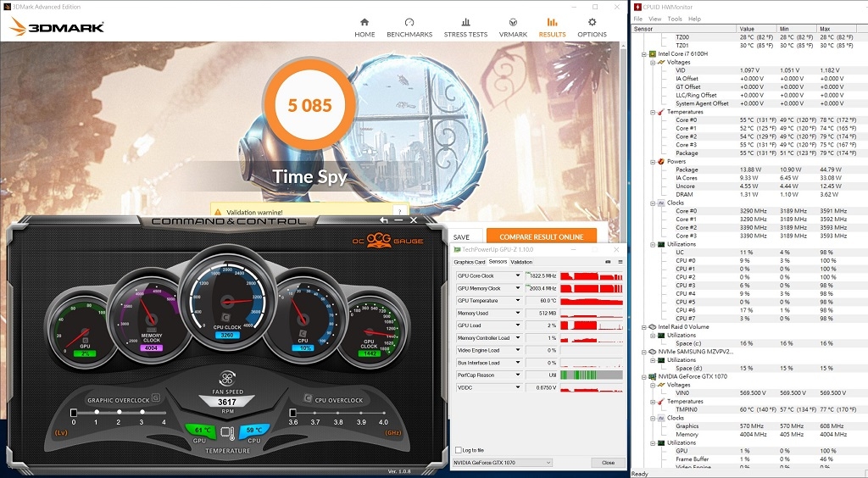This screenshot has height=478, width=868.
Task: Collapse Intel Core i7 6100H tree node
Action: point(644,54)
